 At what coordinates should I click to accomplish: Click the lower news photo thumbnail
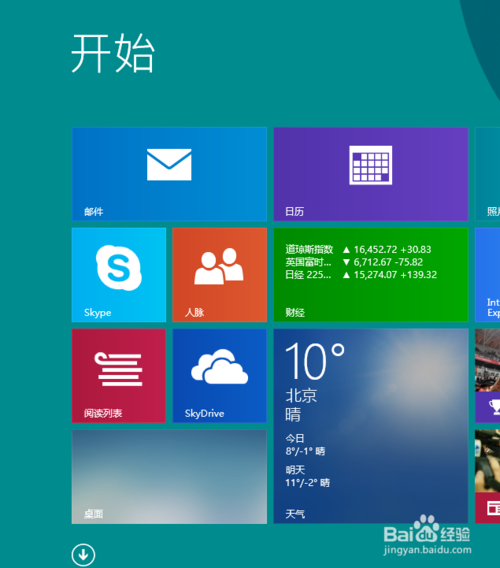pos(487,461)
